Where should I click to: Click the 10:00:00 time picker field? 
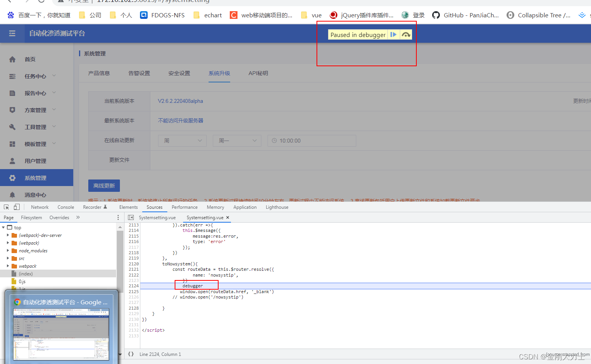point(312,141)
